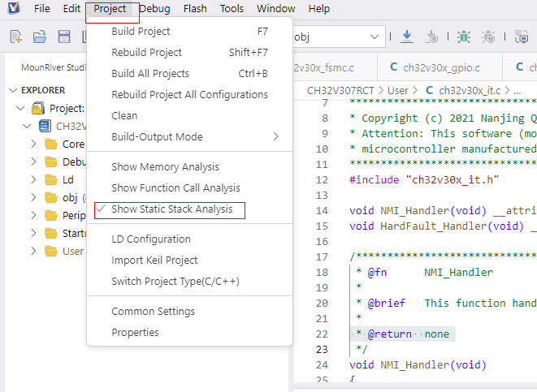The height and width of the screenshot is (392, 537).
Task: Click void NMI_Handler(void) on line 24
Action: (418, 365)
